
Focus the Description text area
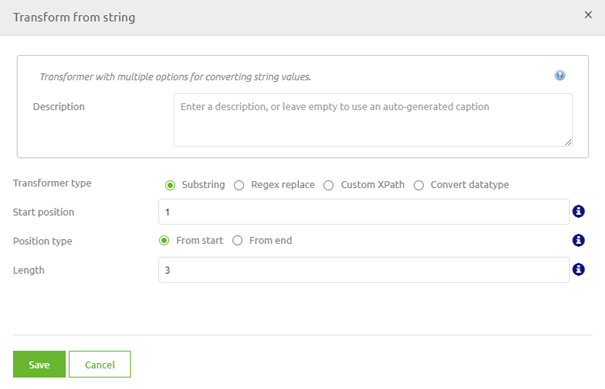(373, 120)
